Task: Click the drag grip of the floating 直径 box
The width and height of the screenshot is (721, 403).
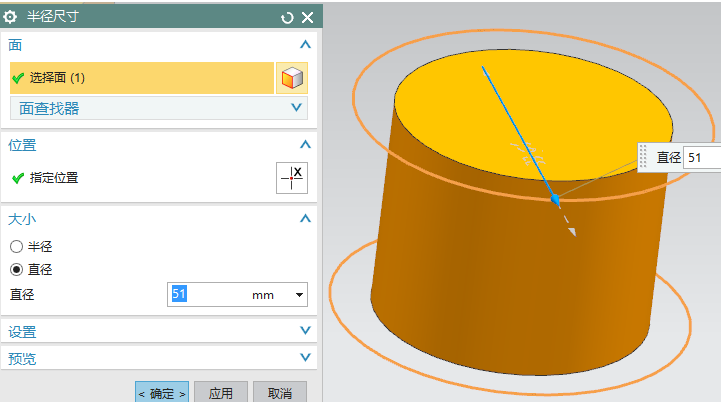Action: coord(644,157)
